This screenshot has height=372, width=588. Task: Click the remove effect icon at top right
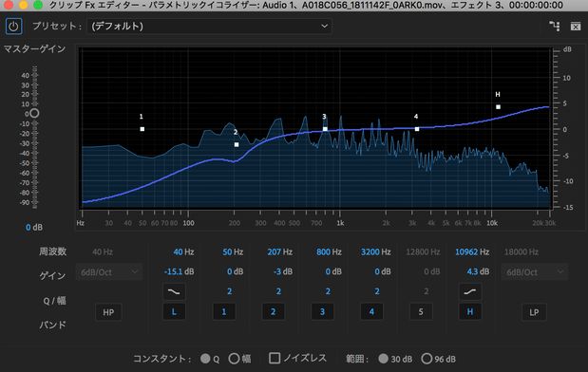click(576, 27)
